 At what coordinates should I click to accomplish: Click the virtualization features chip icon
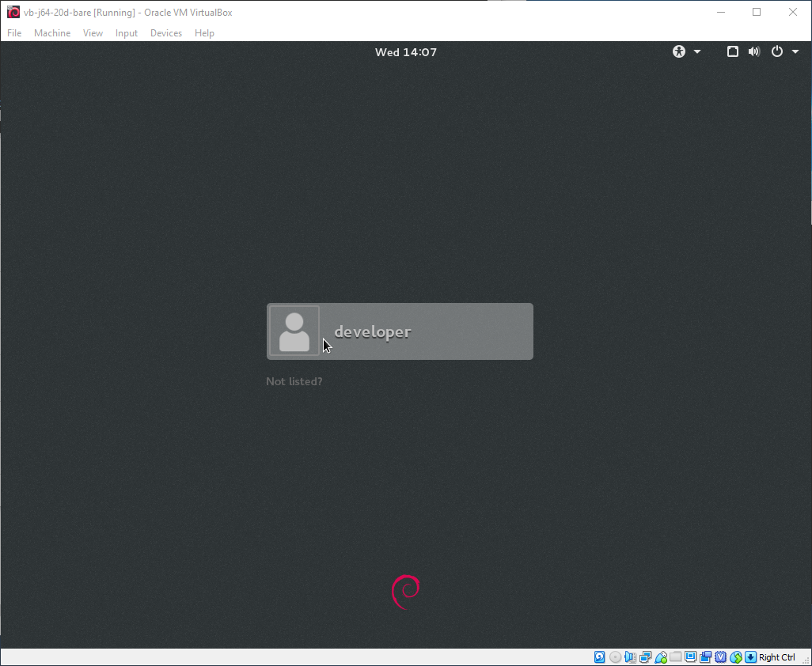pos(721,657)
